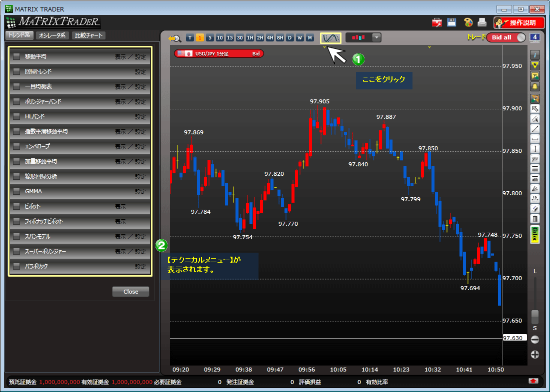Click the orange-green chart arrow icon
The width and height of the screenshot is (550, 392).
(x=534, y=98)
